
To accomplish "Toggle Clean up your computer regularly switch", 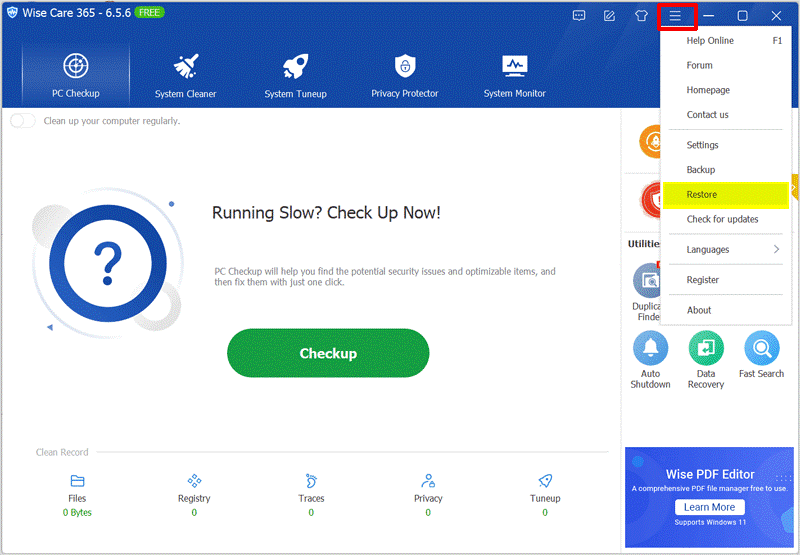I will point(22,121).
